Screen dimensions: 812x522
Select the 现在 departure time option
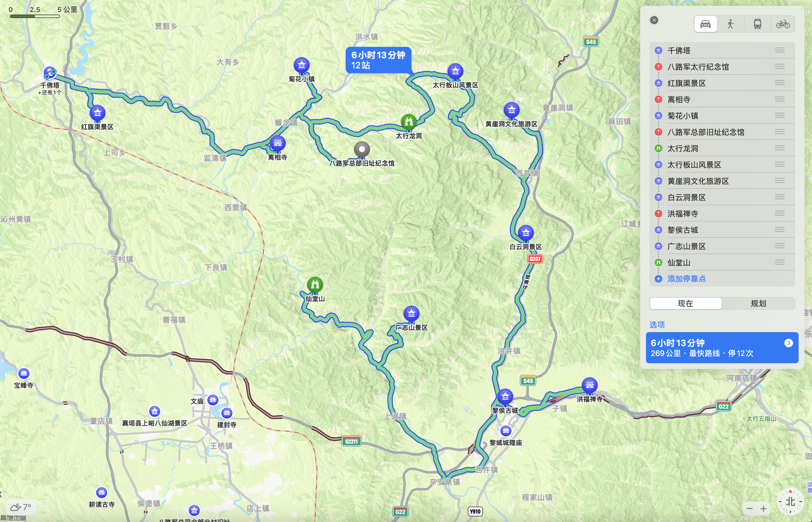685,303
